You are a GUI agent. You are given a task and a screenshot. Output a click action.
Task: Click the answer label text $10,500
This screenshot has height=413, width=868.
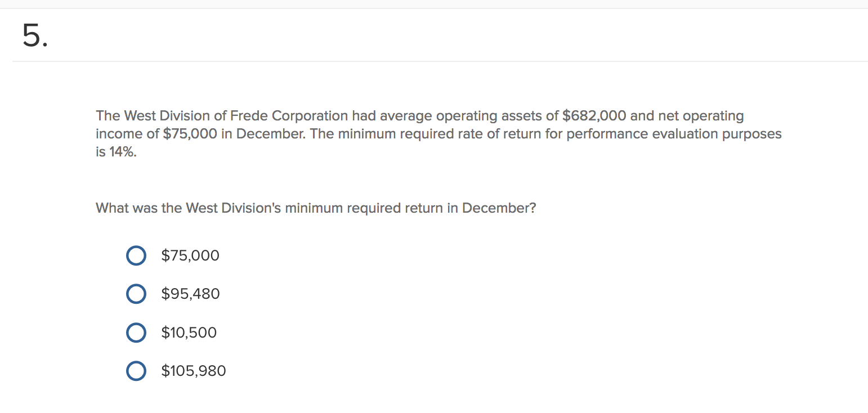click(189, 333)
